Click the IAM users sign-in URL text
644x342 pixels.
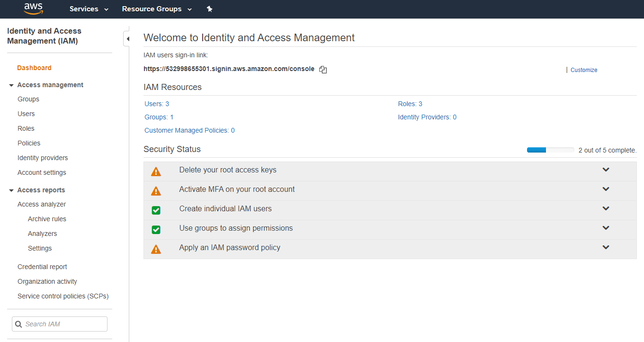(x=229, y=69)
